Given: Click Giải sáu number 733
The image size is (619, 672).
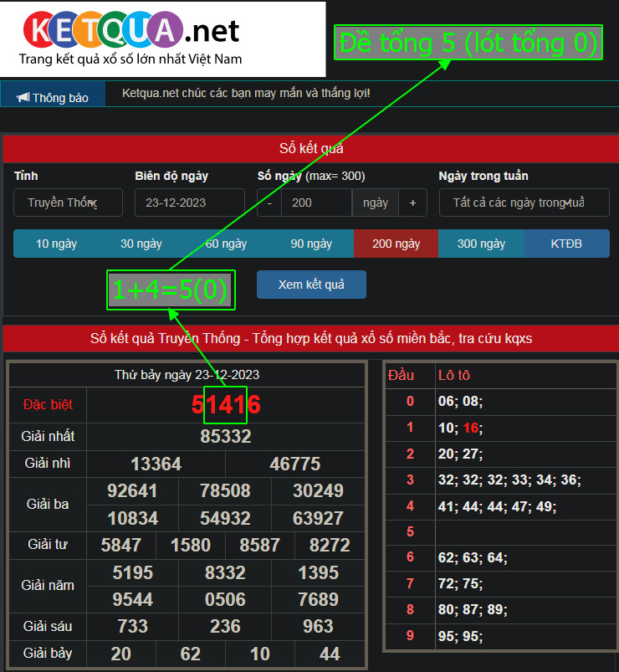Looking at the screenshot, I should [x=133, y=626].
